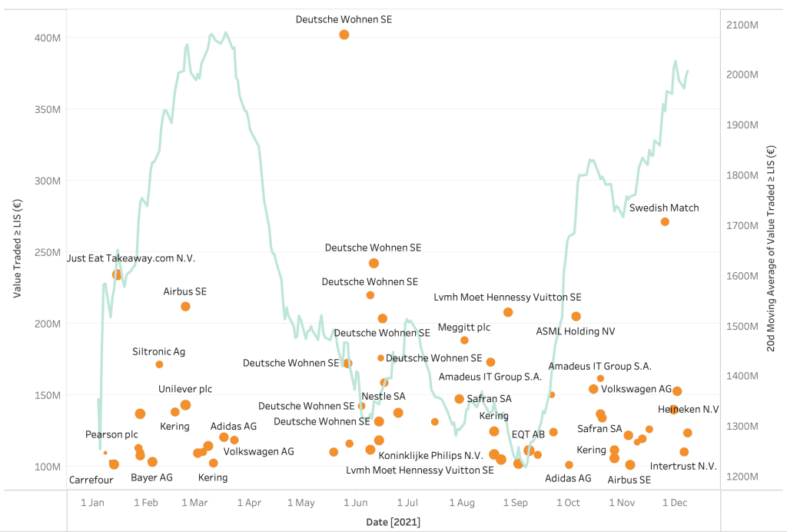Select the Bayer AG label

pos(151,477)
